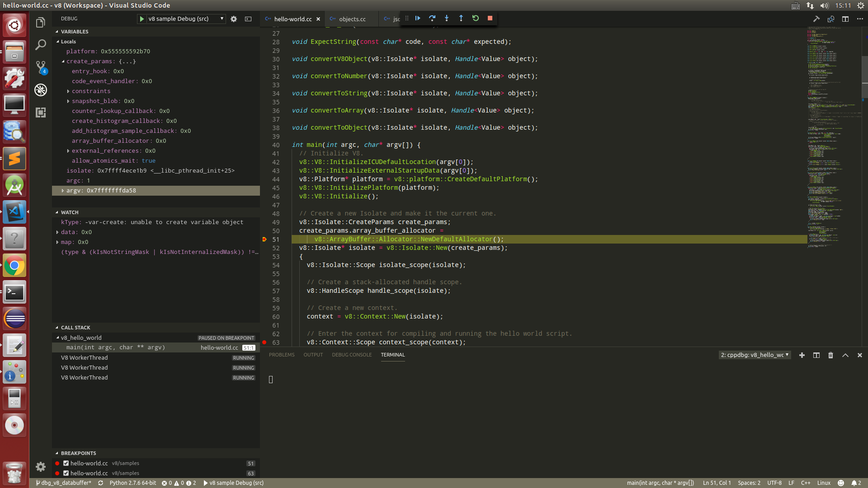Open Manage gear in activity bar

(x=41, y=466)
